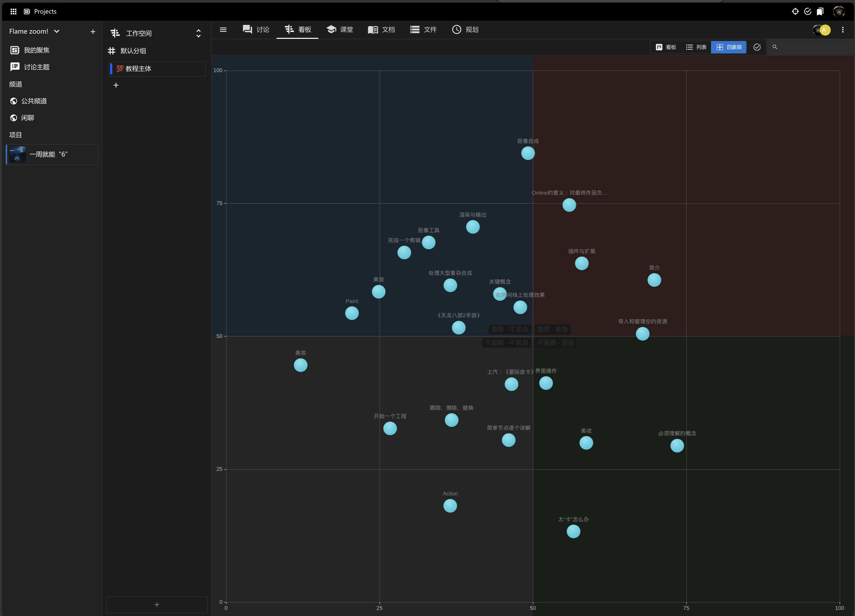Open the three-dot more options menu

[x=843, y=30]
